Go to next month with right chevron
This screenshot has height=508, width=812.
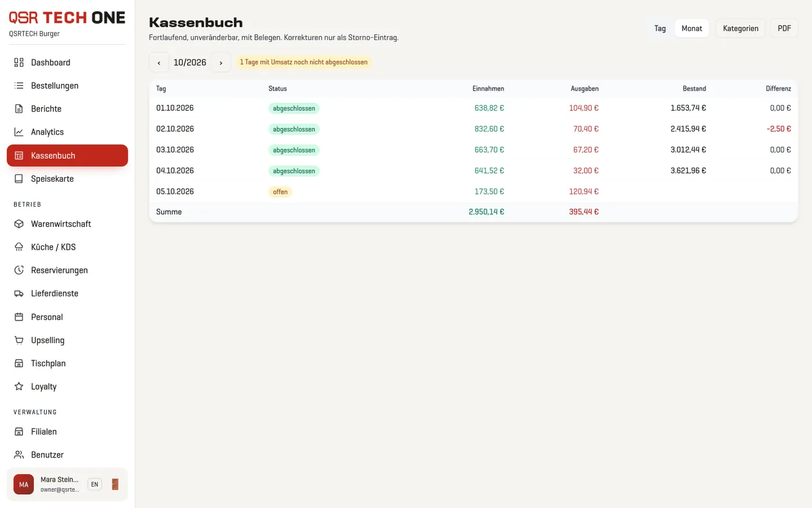coord(221,63)
